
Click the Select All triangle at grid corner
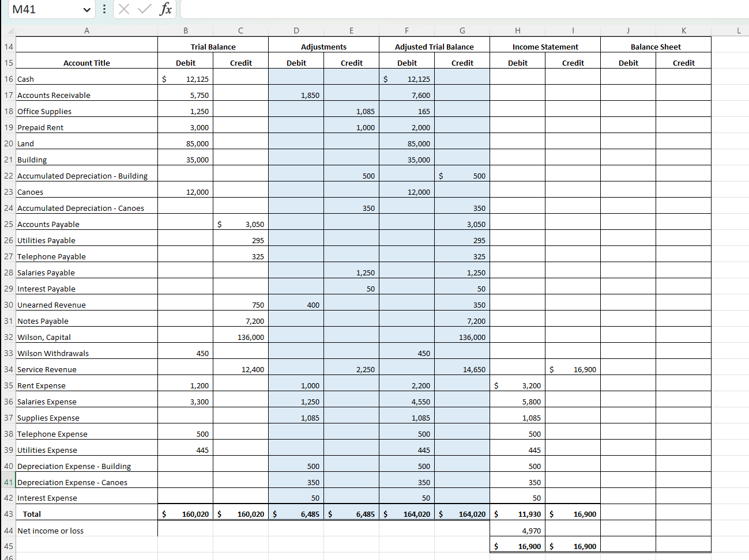(9, 30)
